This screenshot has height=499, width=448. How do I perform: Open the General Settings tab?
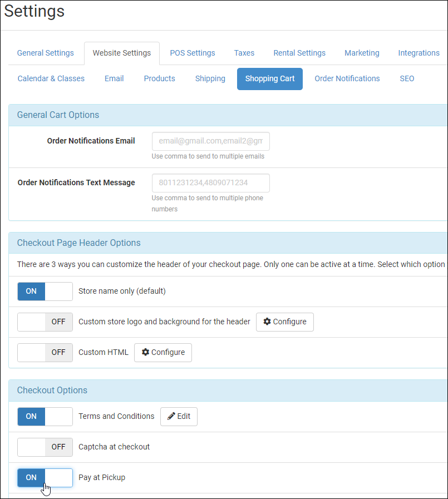tap(45, 53)
